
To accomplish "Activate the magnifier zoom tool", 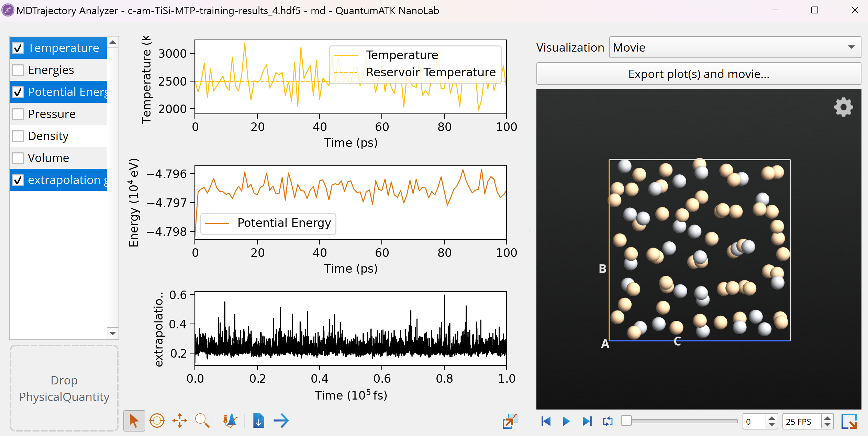I will (x=202, y=421).
